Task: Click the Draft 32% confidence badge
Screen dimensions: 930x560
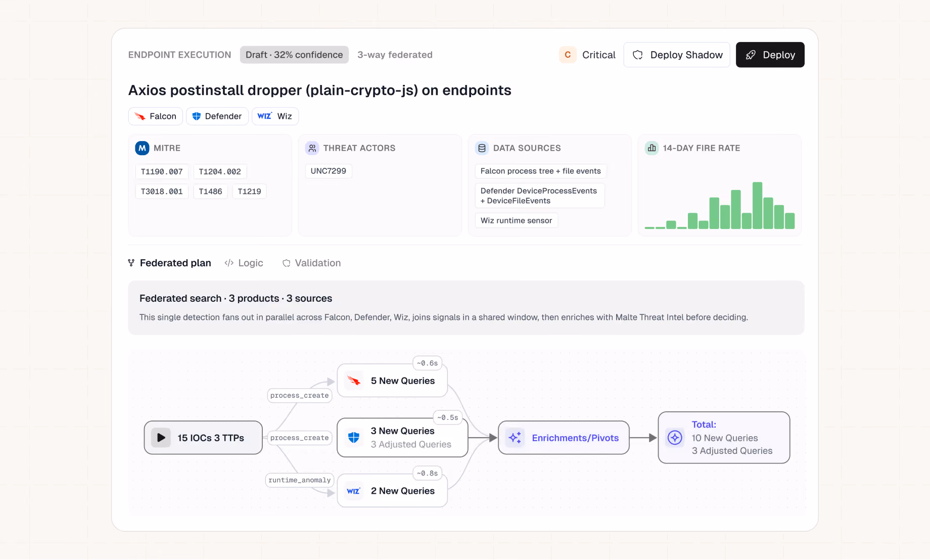Action: (294, 55)
